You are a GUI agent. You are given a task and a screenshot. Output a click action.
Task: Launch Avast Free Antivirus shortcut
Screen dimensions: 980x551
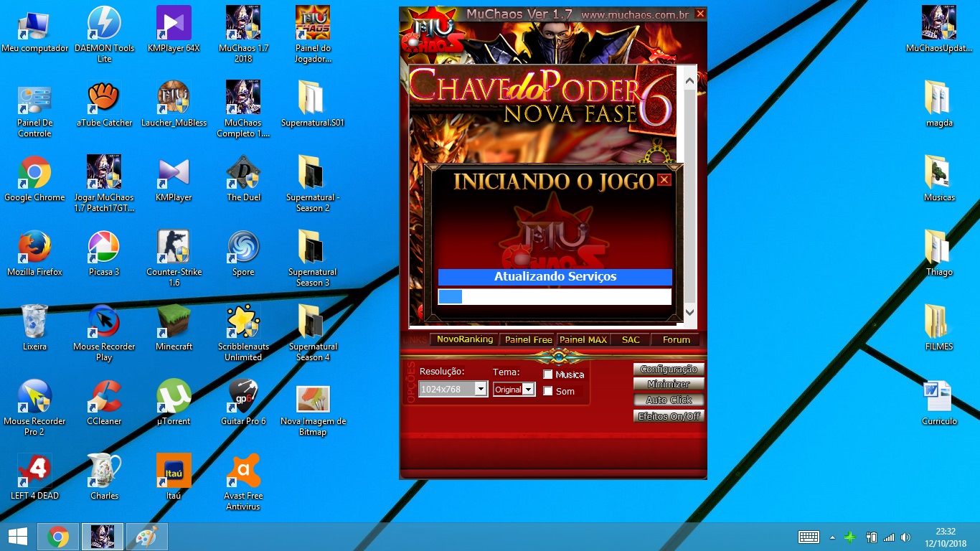pos(243,482)
